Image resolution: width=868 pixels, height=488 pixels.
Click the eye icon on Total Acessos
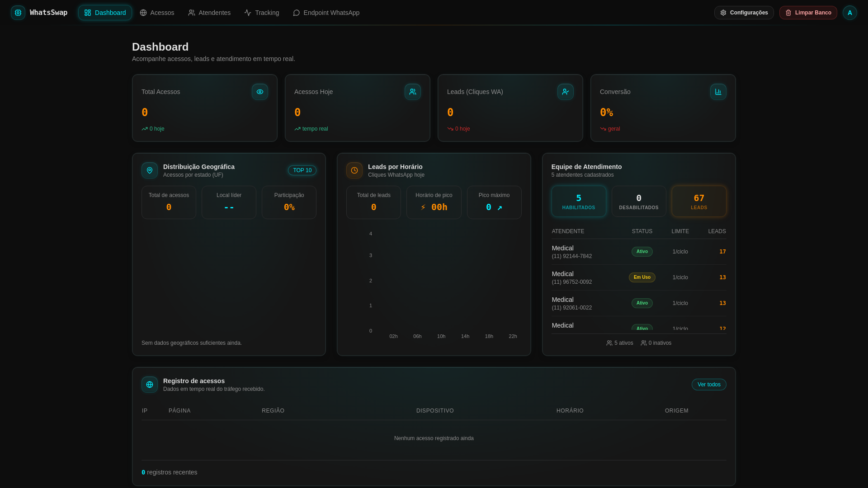pos(260,92)
